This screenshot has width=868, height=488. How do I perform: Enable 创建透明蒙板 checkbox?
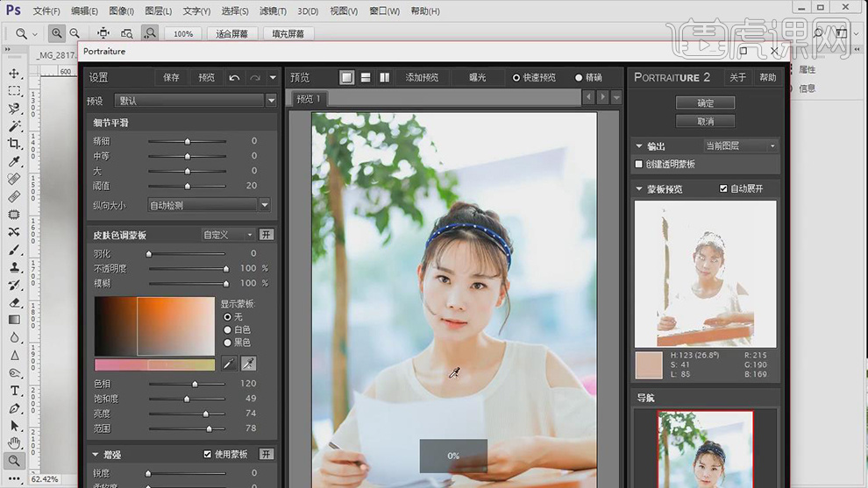[x=639, y=165]
